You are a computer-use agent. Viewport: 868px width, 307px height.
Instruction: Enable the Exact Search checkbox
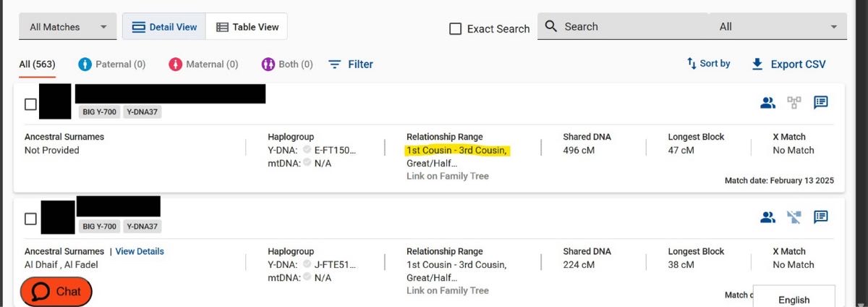tap(456, 29)
